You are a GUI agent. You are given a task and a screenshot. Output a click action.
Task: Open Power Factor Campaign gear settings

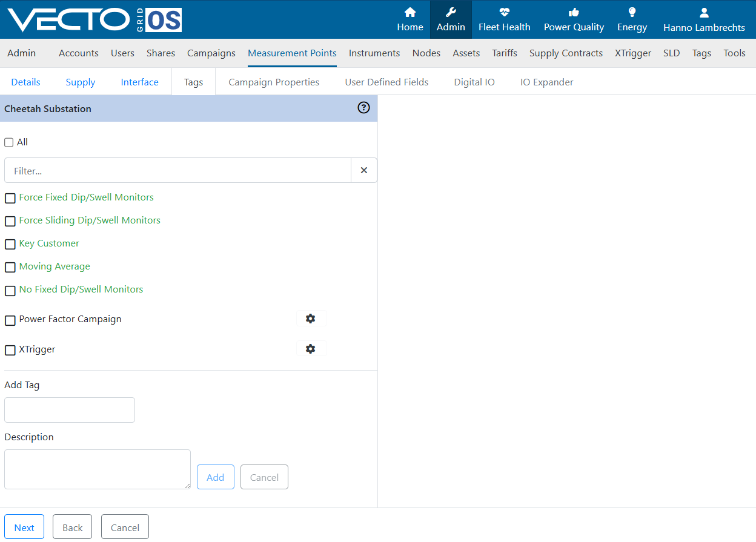click(311, 319)
